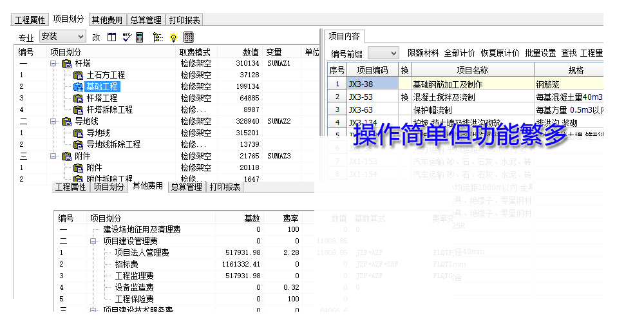Screen dimensions: 644x322
Task: Switch to the upper 总算管理 tab
Action: pyautogui.click(x=146, y=20)
